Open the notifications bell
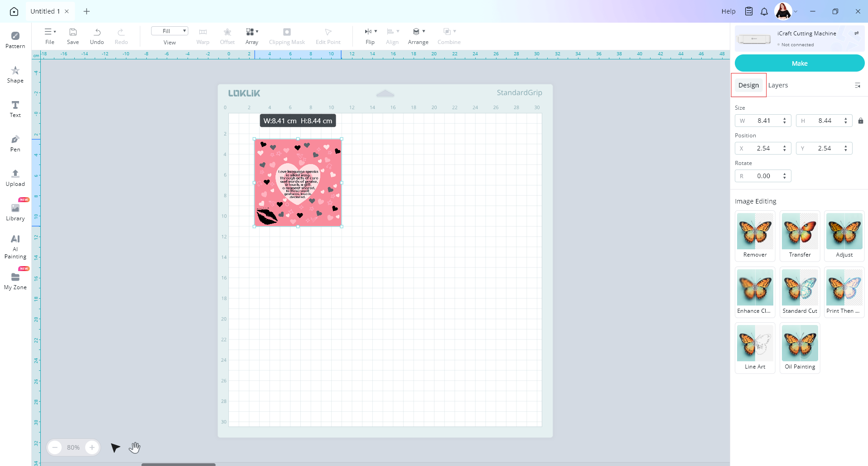The height and width of the screenshot is (466, 868). coord(764,11)
